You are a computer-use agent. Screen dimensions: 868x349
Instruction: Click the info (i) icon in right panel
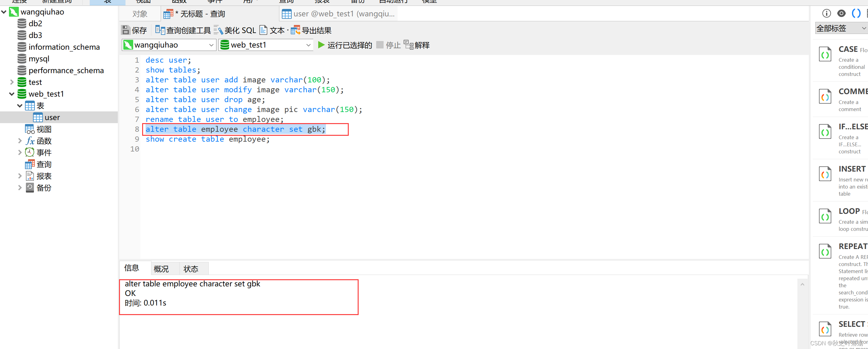(827, 13)
